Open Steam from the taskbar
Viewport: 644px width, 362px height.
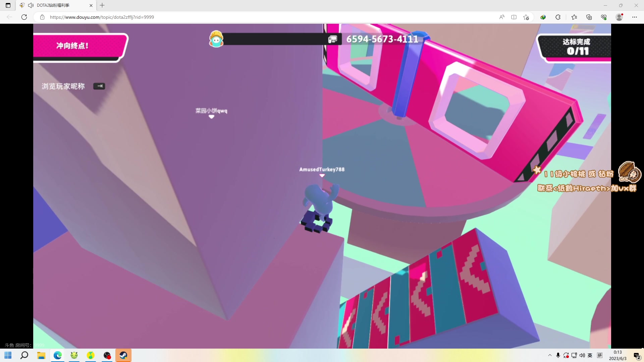click(x=123, y=355)
